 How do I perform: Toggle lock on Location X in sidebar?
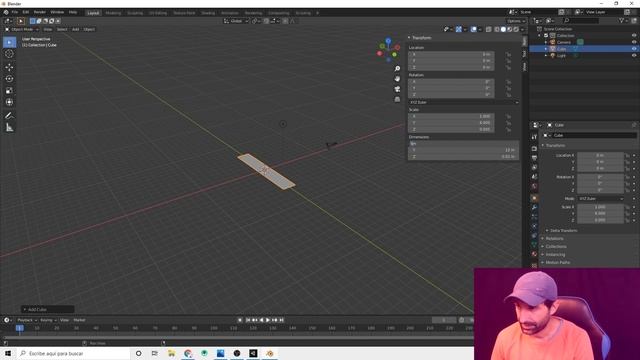pos(508,54)
